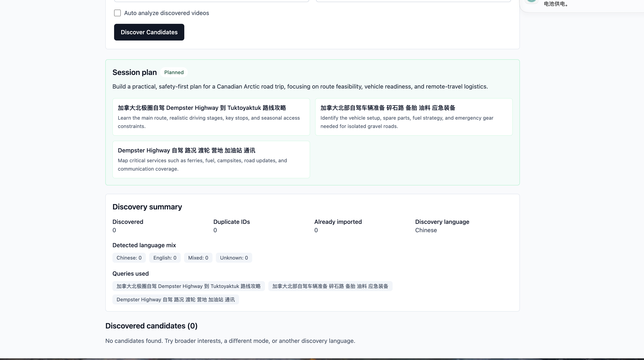The width and height of the screenshot is (644, 360).
Task: Open the 车辆准备 碎石路 备胎 session plan card
Action: (x=414, y=117)
